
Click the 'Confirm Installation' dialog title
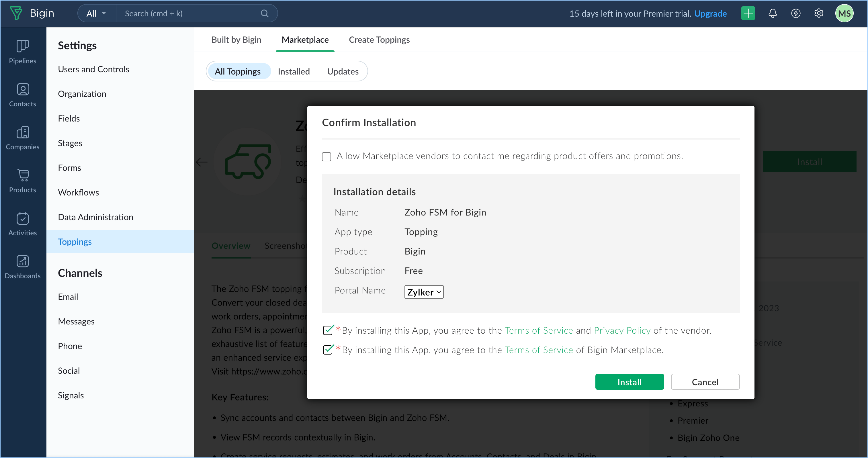coord(369,122)
